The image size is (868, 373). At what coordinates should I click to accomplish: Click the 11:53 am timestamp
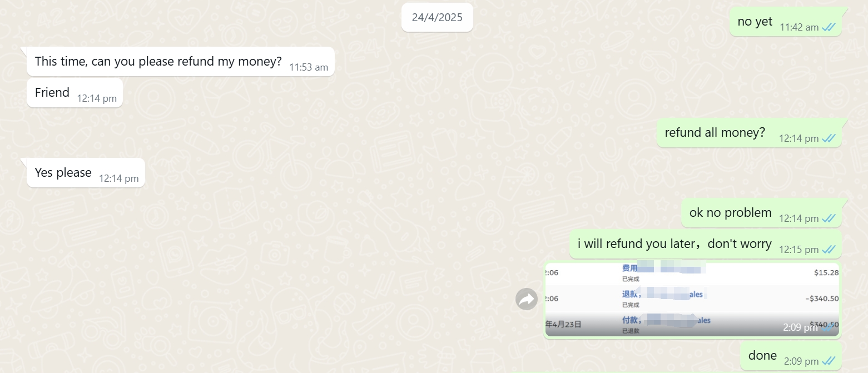(309, 67)
